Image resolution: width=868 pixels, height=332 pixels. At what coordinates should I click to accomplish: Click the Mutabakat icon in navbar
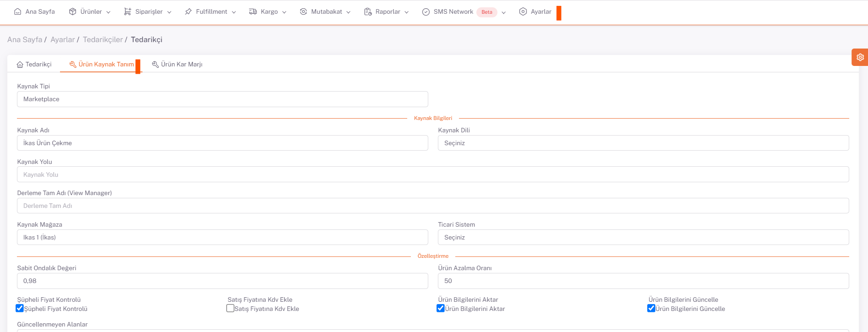(x=303, y=12)
